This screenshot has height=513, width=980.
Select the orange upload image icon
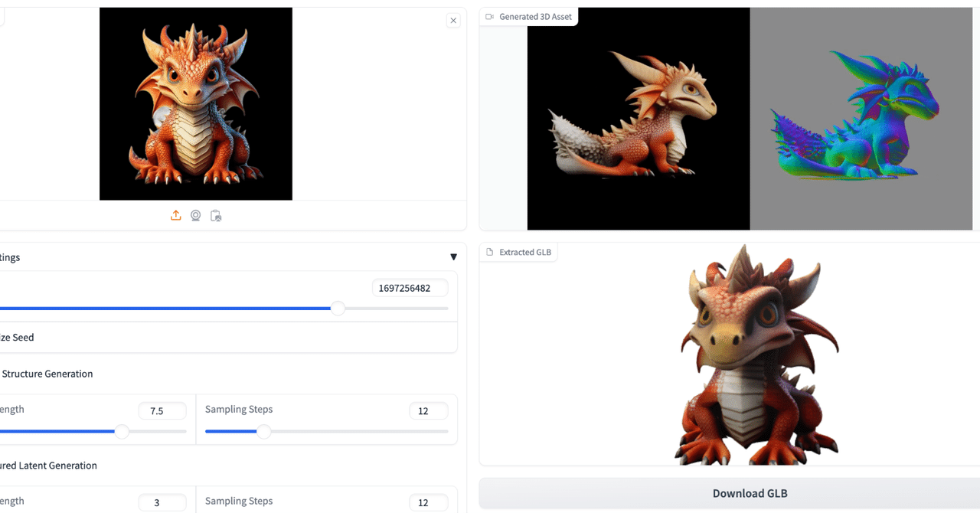pyautogui.click(x=175, y=215)
